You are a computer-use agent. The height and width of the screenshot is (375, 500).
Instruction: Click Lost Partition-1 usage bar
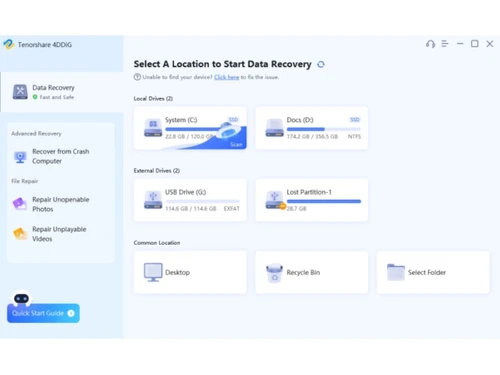324,201
